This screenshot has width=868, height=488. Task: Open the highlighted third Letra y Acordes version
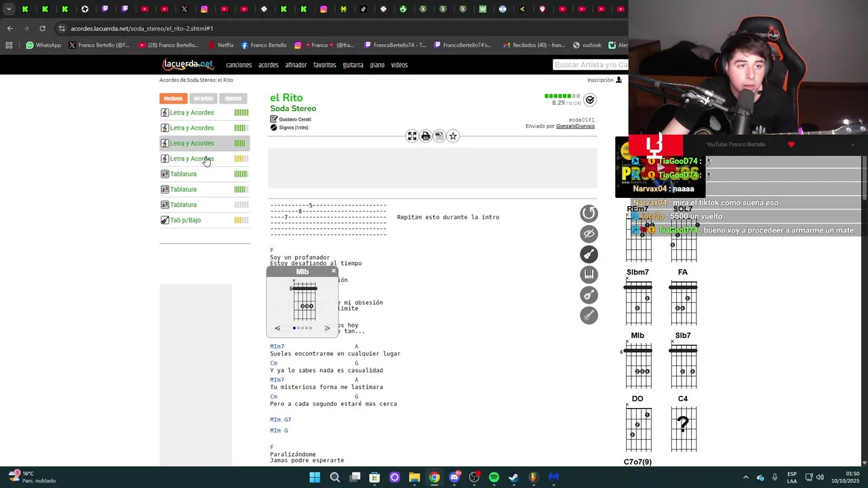tap(205, 143)
